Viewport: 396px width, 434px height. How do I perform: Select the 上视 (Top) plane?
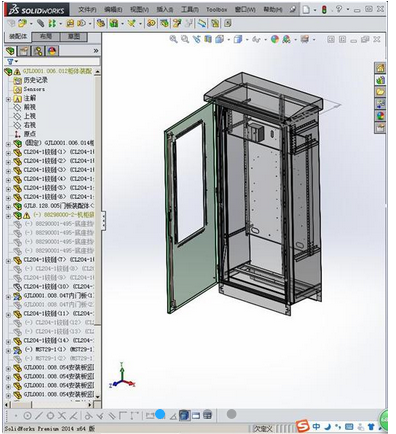(30, 116)
